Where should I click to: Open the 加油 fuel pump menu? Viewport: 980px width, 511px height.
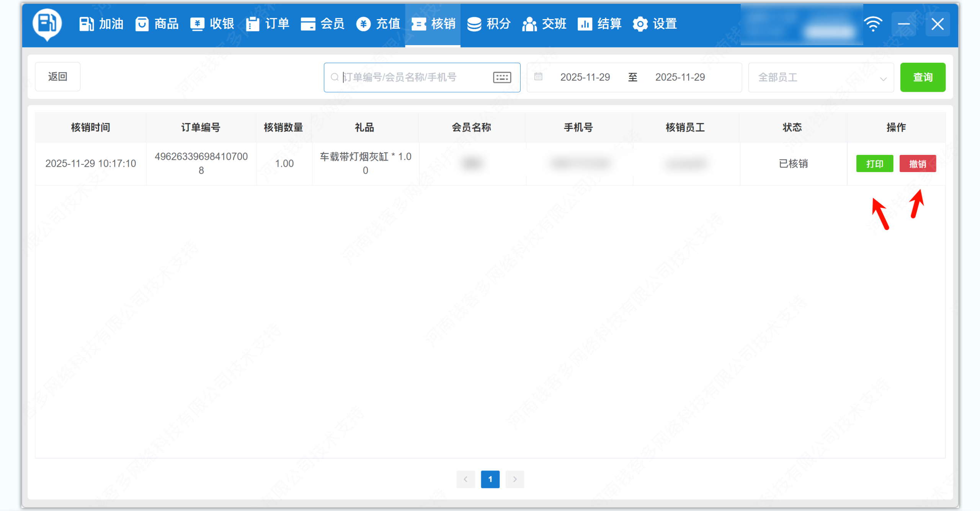(x=101, y=24)
